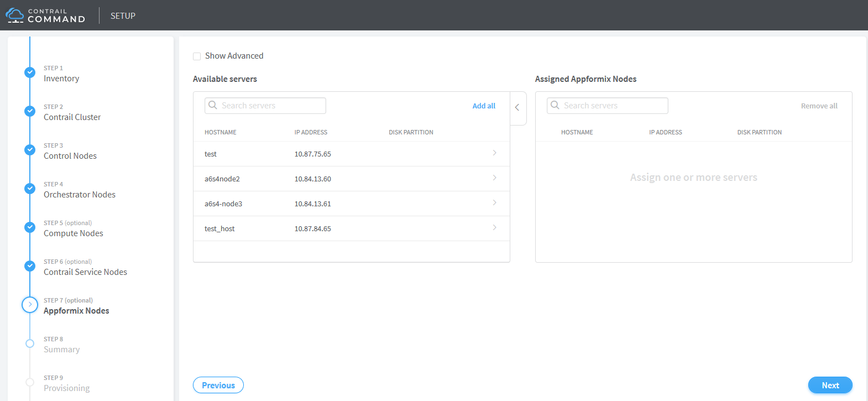868x401 pixels.
Task: Click the Step 4 Orchestrator Nodes checkmark icon
Action: [30, 189]
